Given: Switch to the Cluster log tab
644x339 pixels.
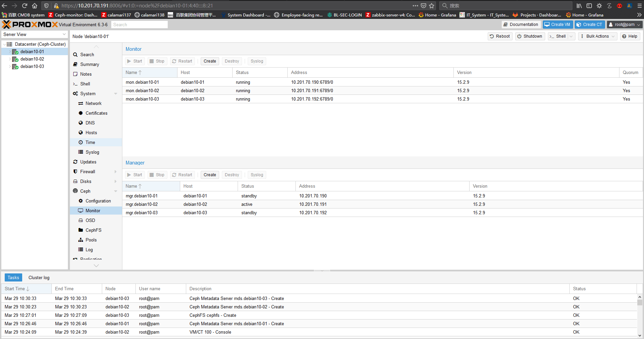Looking at the screenshot, I should [39, 277].
